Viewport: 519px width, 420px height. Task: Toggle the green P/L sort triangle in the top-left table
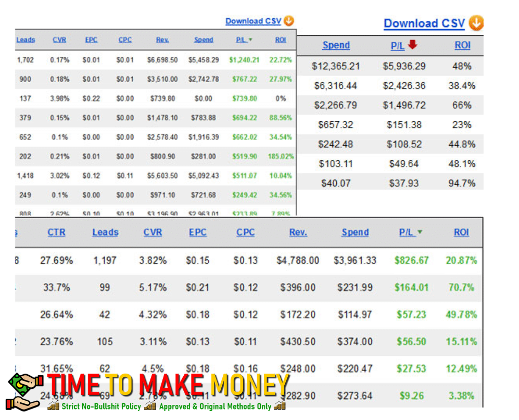click(x=250, y=40)
